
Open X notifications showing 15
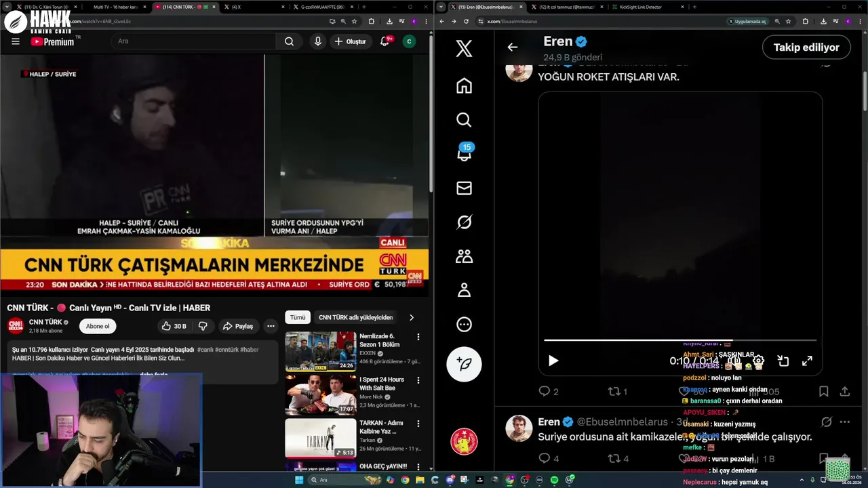click(464, 153)
